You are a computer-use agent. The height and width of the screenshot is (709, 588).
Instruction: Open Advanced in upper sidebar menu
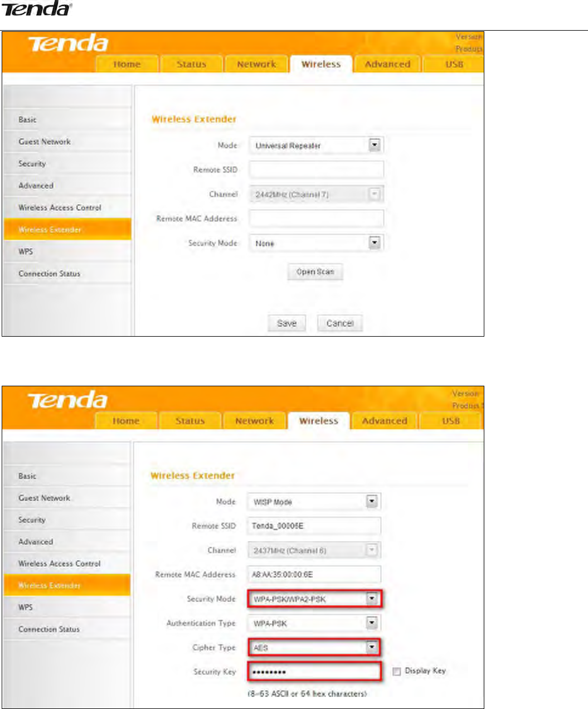point(67,186)
